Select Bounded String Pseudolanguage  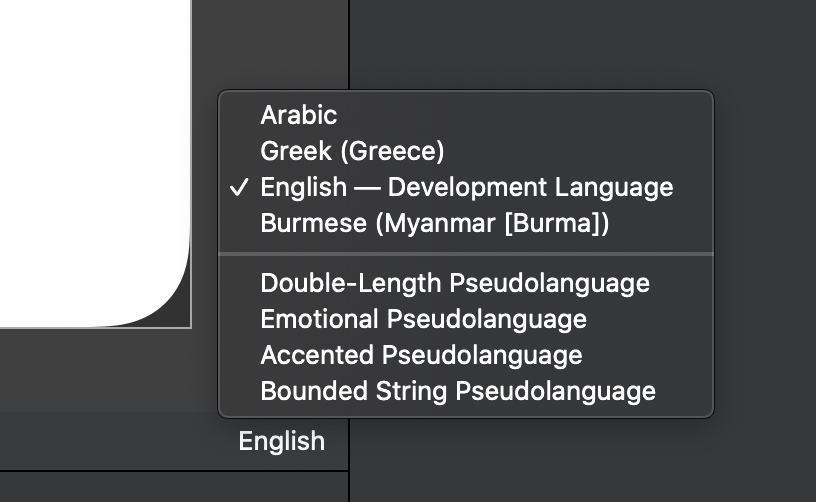pyautogui.click(x=458, y=391)
